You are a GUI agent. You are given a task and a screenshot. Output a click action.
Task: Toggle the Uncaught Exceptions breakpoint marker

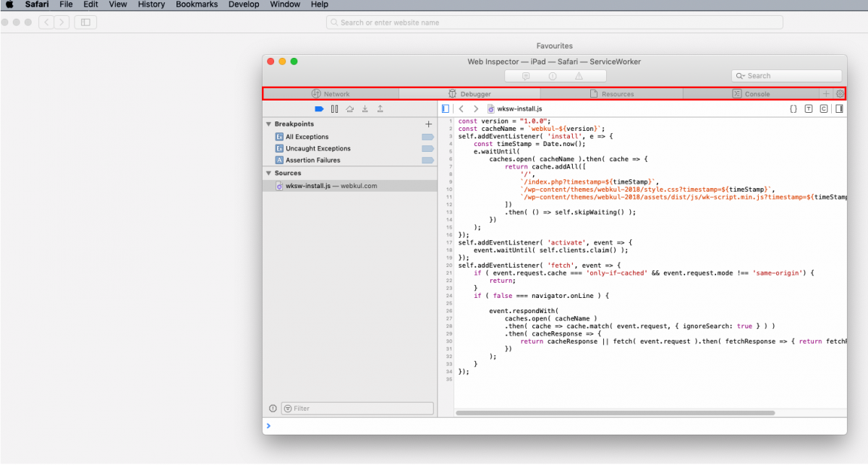click(x=427, y=148)
